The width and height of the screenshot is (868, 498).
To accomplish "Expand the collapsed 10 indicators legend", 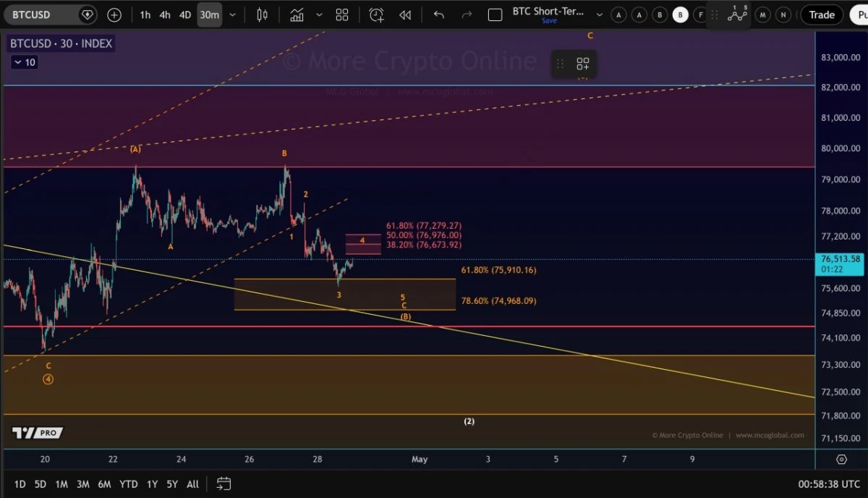I will (24, 62).
